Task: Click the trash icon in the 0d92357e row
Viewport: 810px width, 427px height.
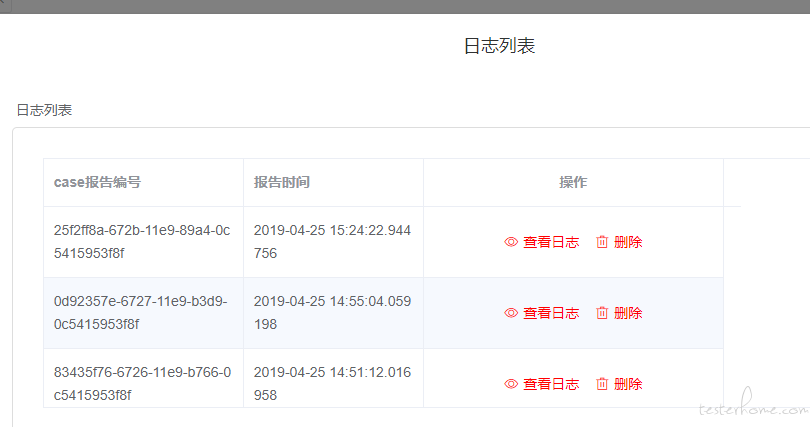Action: 602,313
